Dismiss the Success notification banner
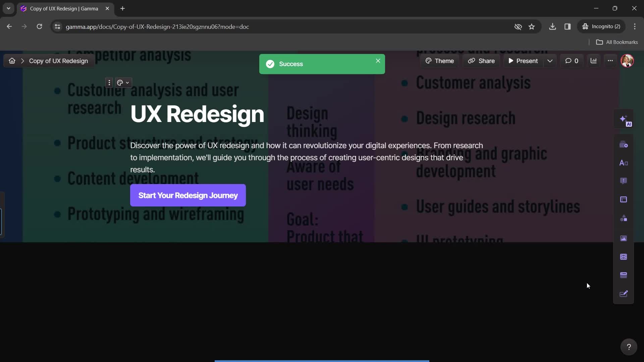This screenshot has height=362, width=644. 378,61
